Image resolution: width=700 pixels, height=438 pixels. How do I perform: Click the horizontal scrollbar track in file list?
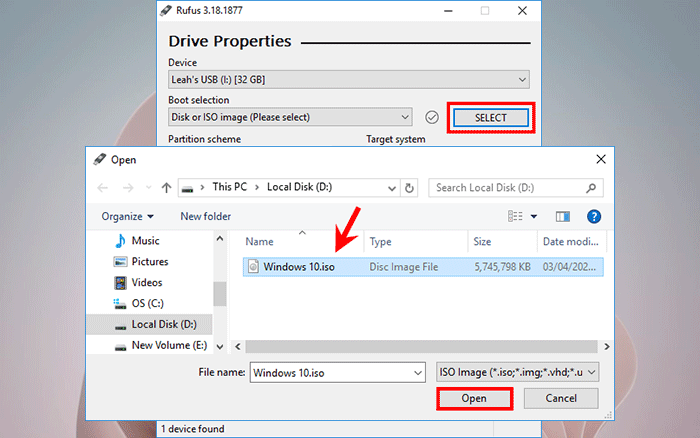(x=421, y=346)
